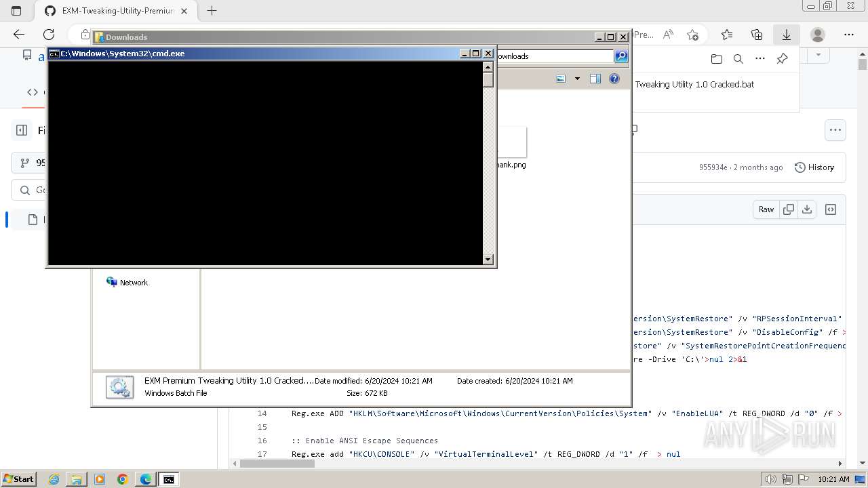868x488 pixels.
Task: Reload the GitHub page
Action: coord(49,35)
